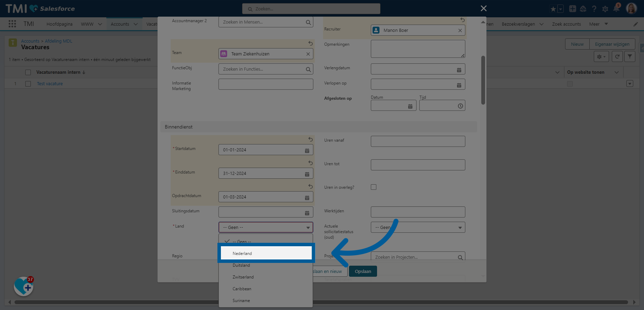The height and width of the screenshot is (310, 644).
Task: Click the Projecten lookup search field
Action: pyautogui.click(x=418, y=257)
